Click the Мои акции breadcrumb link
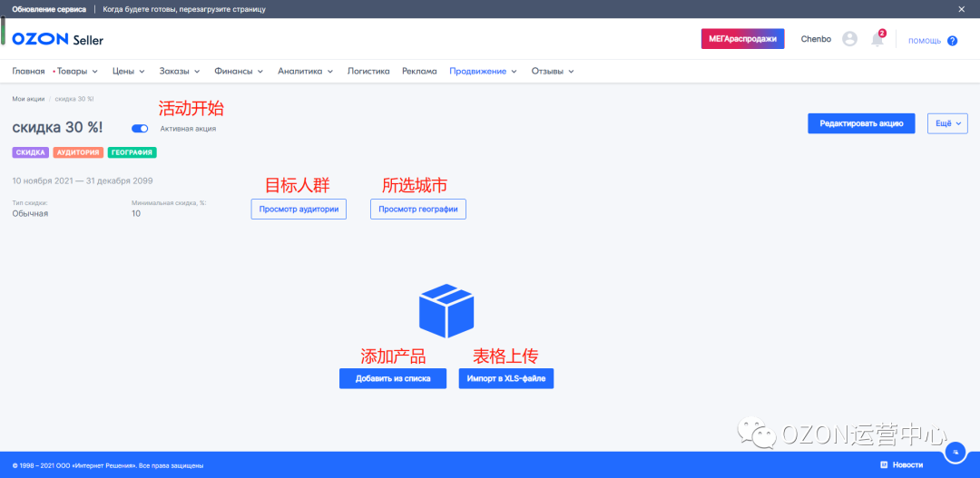Image resolution: width=980 pixels, height=478 pixels. [28, 98]
